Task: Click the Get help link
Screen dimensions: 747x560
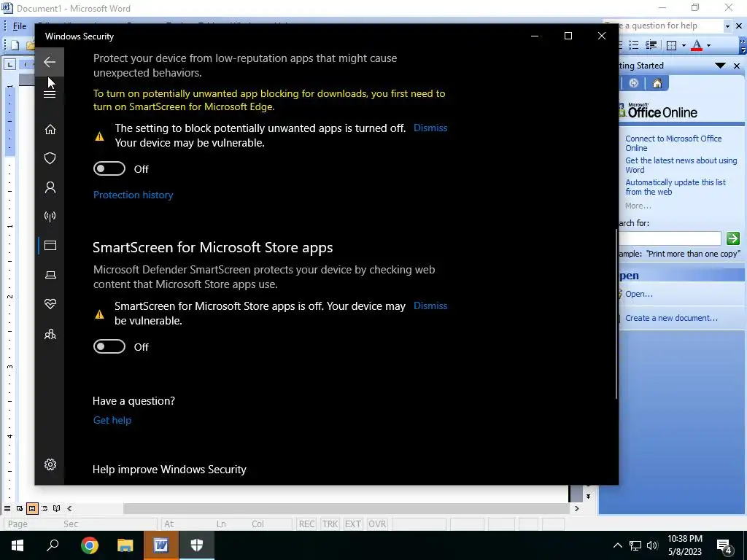Action: point(112,420)
